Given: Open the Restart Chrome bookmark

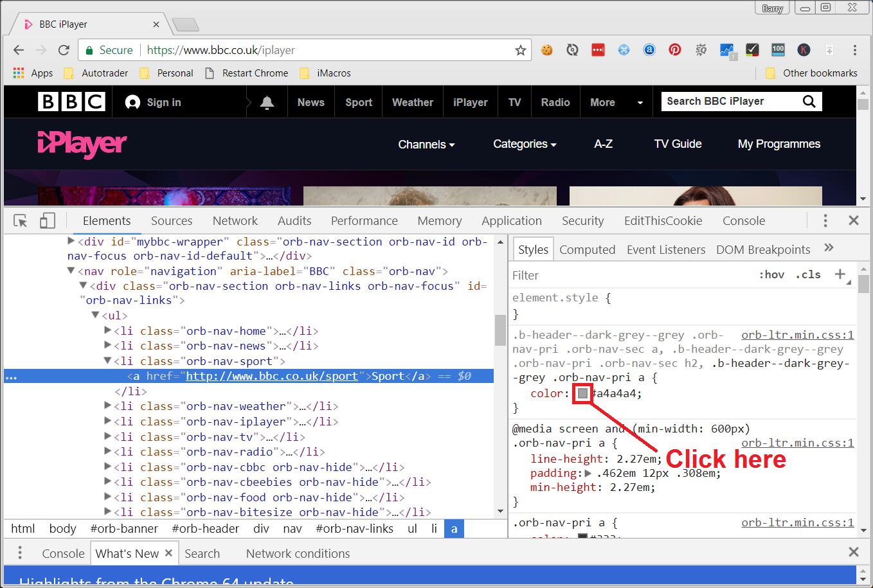Looking at the screenshot, I should coord(247,73).
